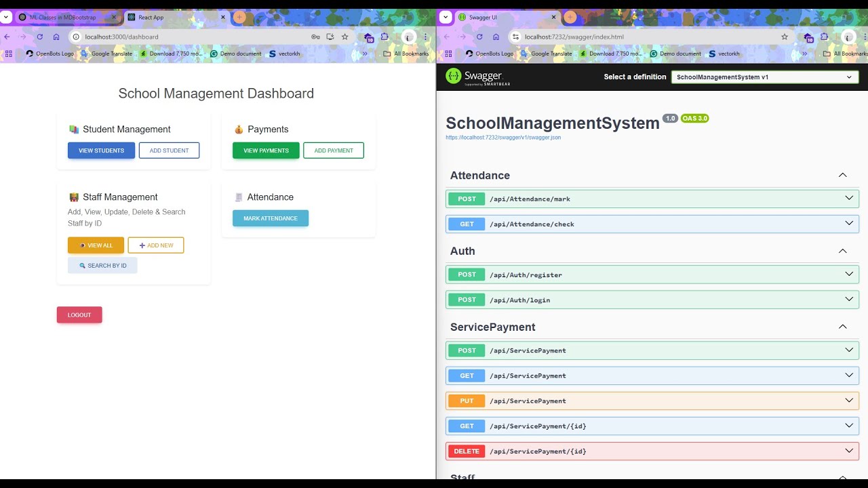Select the Swagger UI tab
Screen dimensions: 868x488
(x=508, y=17)
